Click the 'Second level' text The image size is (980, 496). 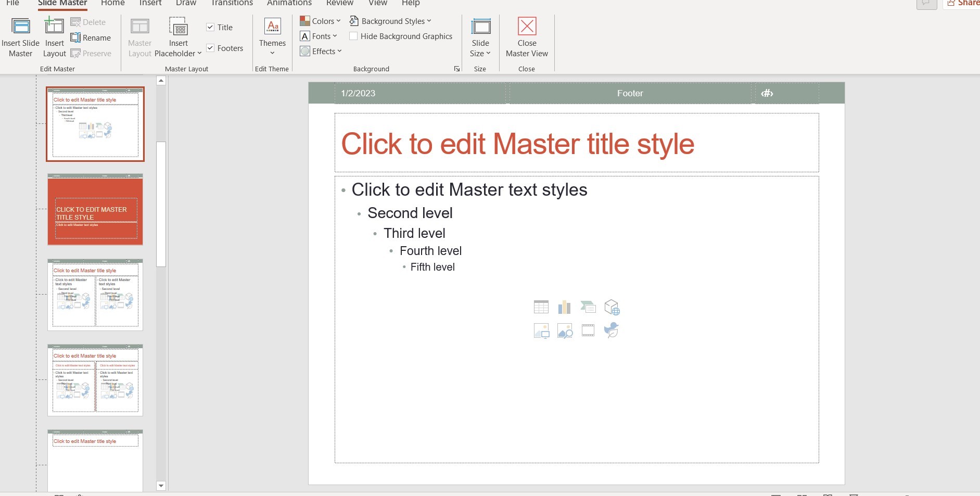click(x=410, y=213)
